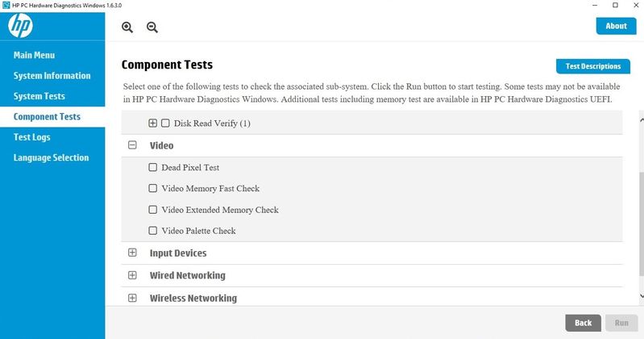Expand the Disk Read Verify plus icon
Viewport: 644px width, 339px height.
[x=153, y=123]
